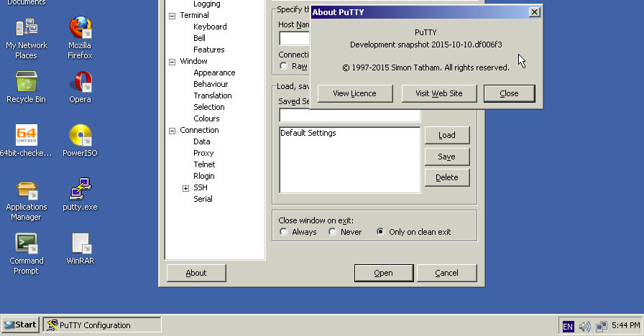Image resolution: width=644 pixels, height=336 pixels.
Task: Set close window on exit to Never
Action: tap(332, 232)
